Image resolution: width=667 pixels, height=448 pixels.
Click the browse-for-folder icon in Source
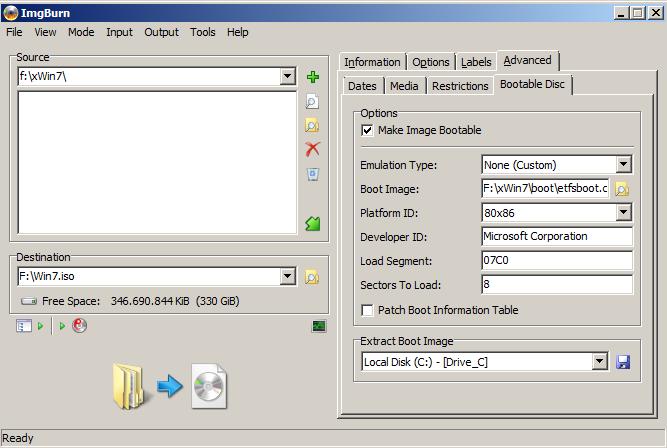point(312,126)
